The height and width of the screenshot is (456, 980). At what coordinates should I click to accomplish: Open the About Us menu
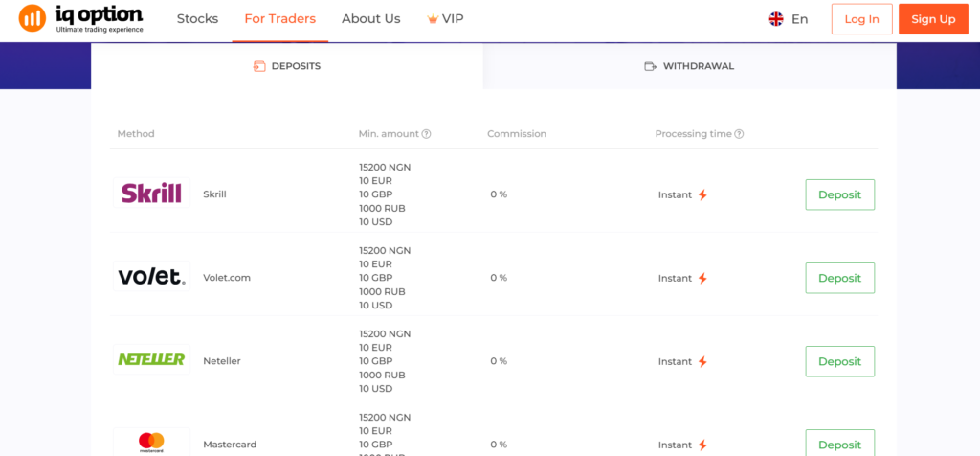click(x=371, y=19)
